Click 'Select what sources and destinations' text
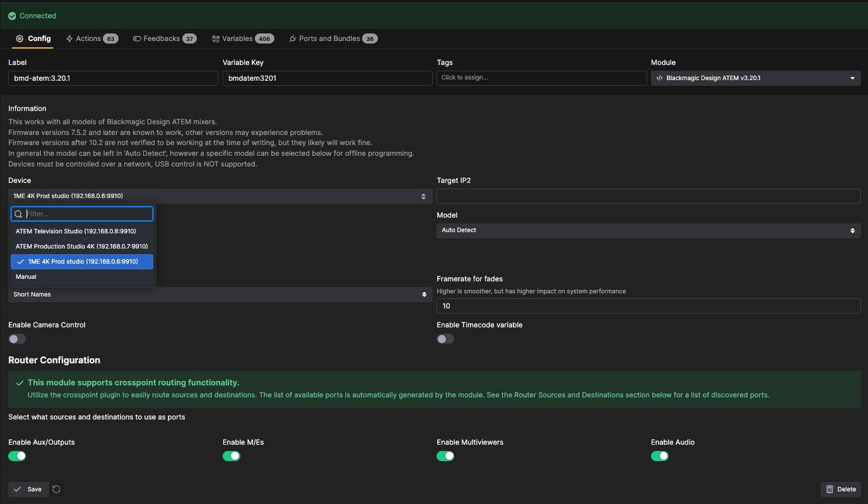This screenshot has width=868, height=504. (x=97, y=417)
